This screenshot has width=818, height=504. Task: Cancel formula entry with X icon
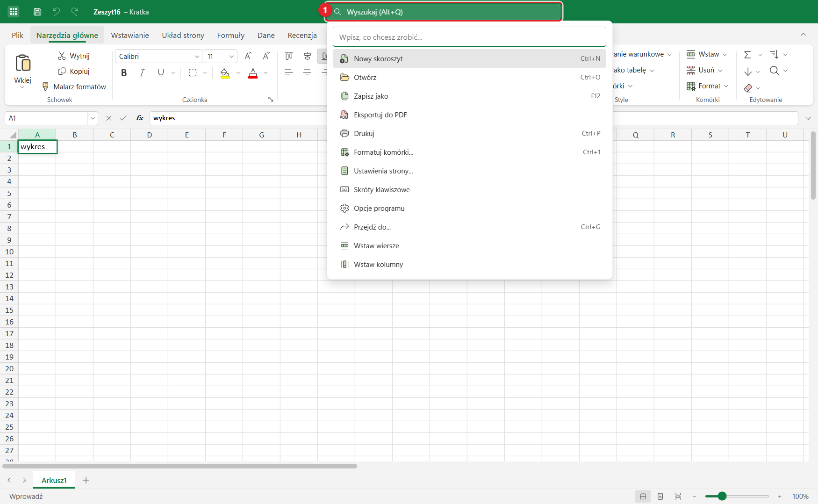[109, 118]
